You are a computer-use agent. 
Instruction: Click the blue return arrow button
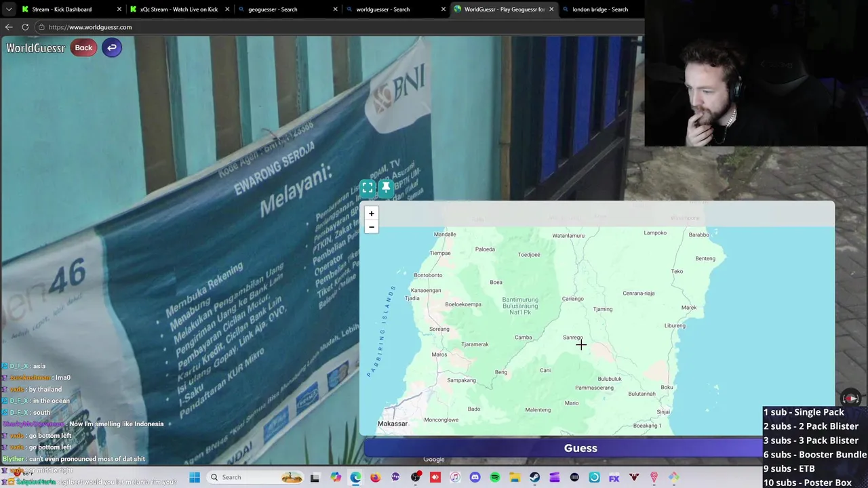pos(112,47)
